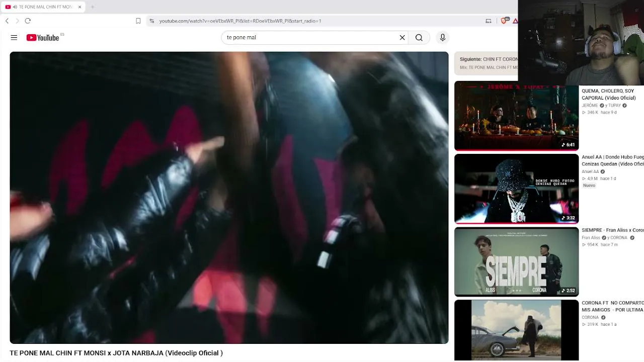
Task: Close the TE PONE MAL browser tab
Action: (79, 7)
